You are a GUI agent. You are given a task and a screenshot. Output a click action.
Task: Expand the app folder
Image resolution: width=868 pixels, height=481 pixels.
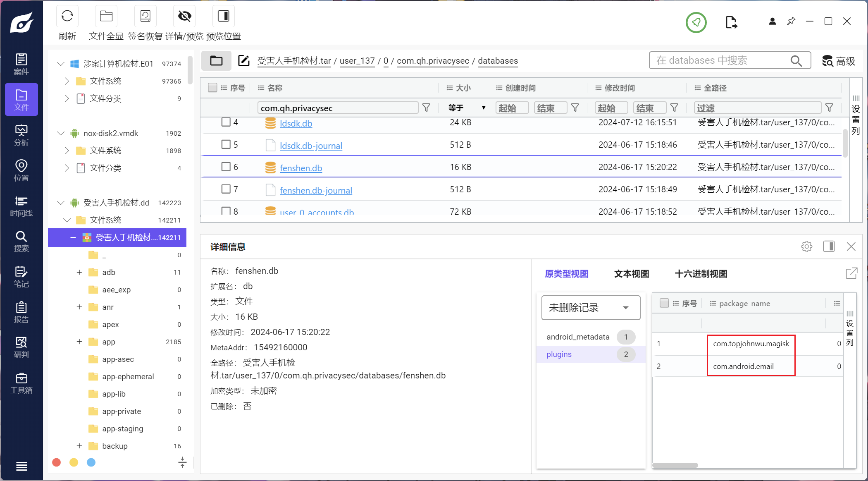pyautogui.click(x=79, y=342)
